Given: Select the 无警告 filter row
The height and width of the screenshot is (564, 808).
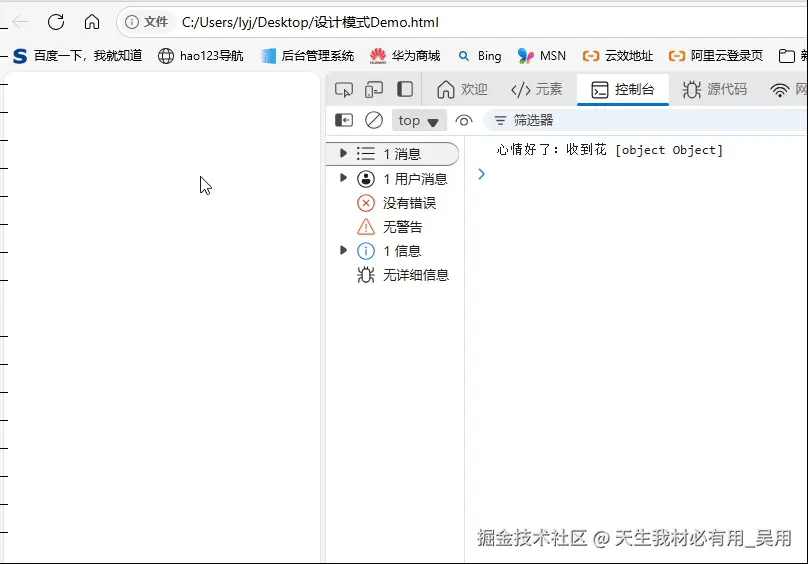Looking at the screenshot, I should coord(393,227).
